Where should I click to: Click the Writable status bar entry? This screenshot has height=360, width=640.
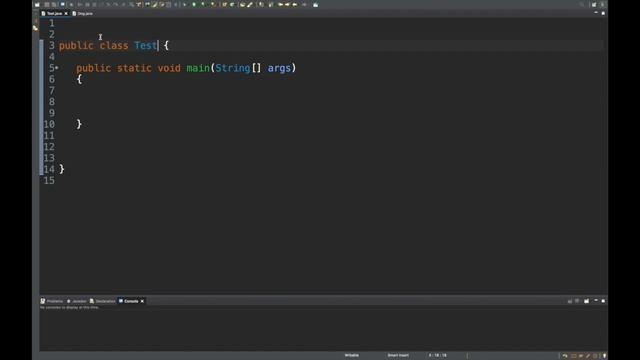pos(351,355)
